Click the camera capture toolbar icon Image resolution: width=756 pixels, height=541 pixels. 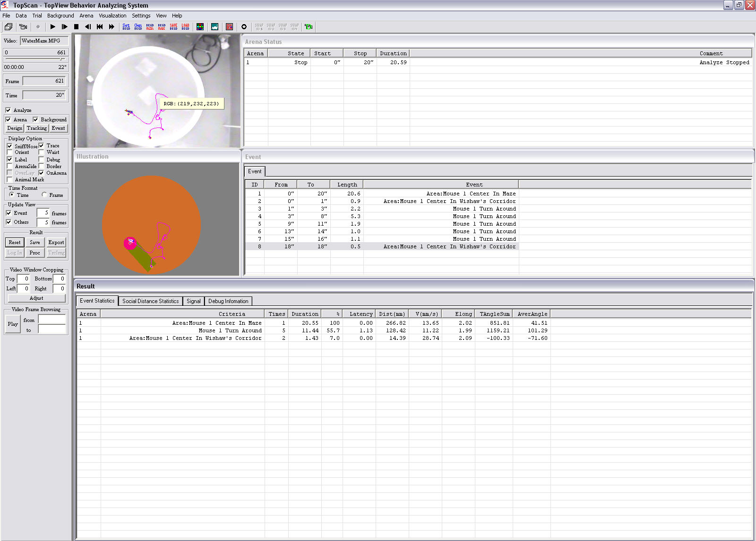click(x=23, y=27)
